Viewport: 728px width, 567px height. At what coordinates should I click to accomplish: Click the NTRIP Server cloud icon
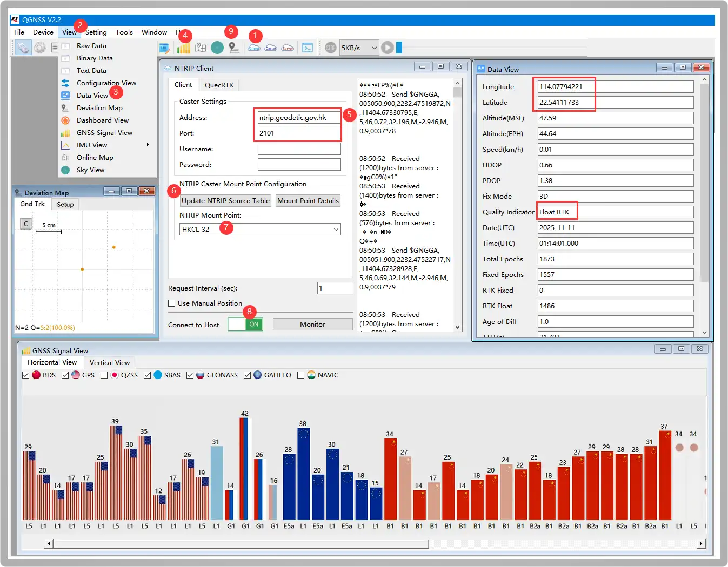288,48
